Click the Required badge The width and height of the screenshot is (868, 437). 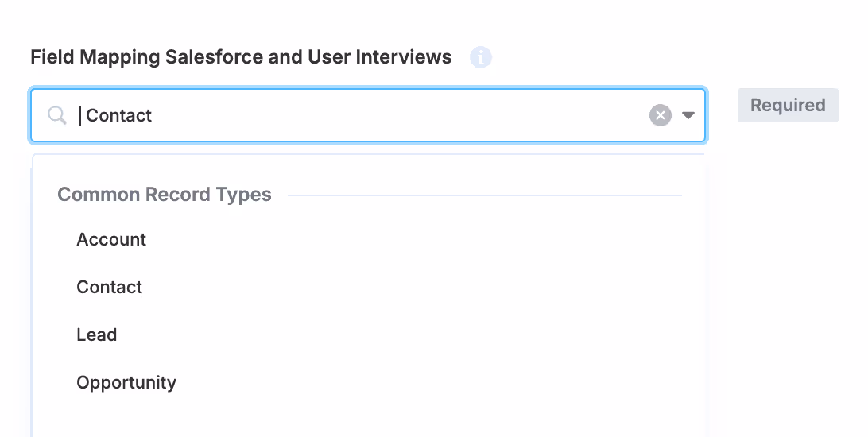pyautogui.click(x=787, y=106)
